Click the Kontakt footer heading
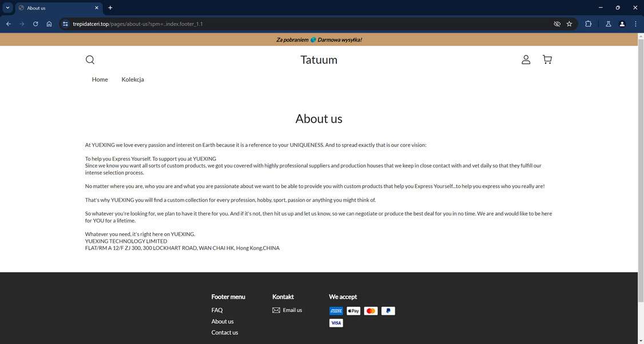This screenshot has width=644, height=344. [283, 297]
